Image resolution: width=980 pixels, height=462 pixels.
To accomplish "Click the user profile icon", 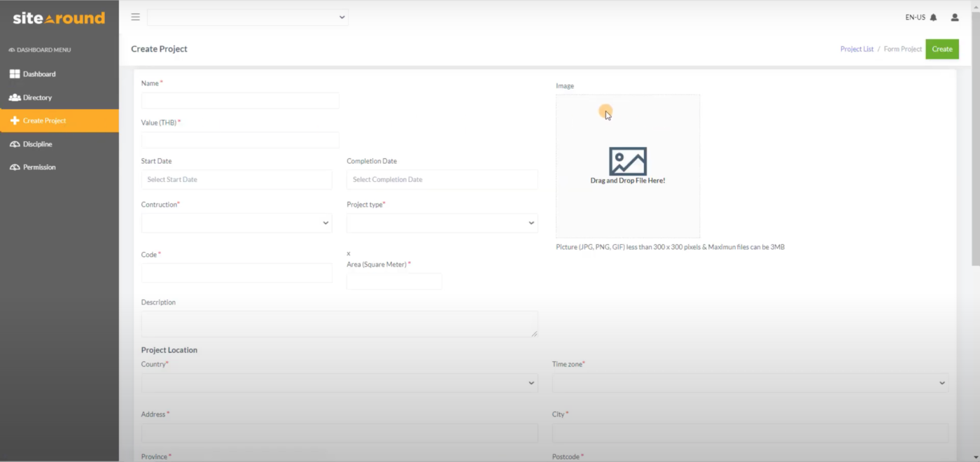I will click(954, 17).
